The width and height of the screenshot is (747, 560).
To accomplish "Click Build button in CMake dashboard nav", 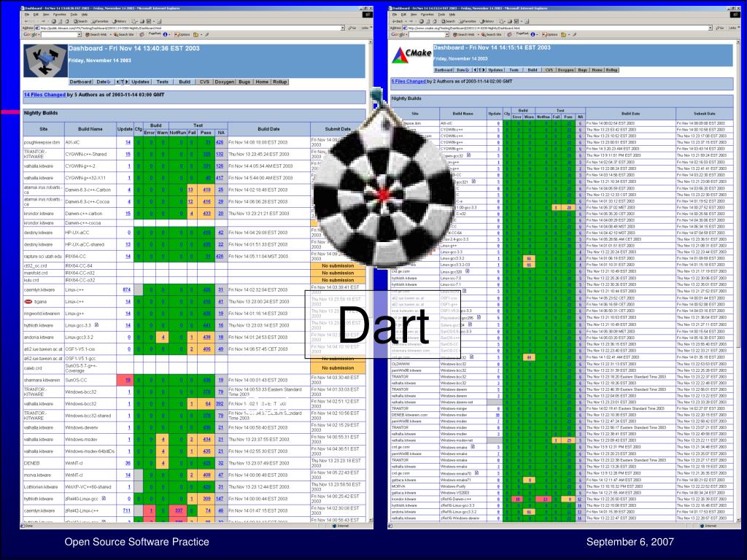I will [x=532, y=70].
